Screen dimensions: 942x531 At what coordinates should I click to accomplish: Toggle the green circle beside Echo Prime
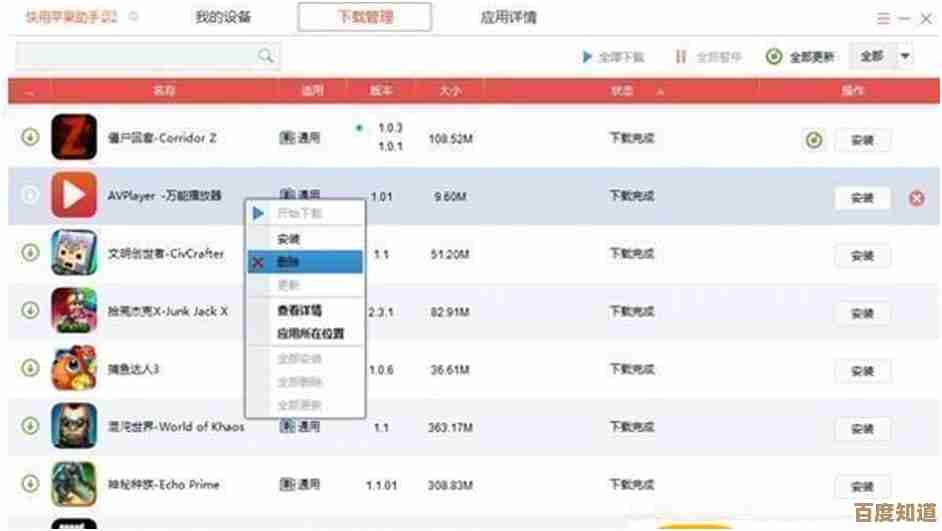point(31,483)
